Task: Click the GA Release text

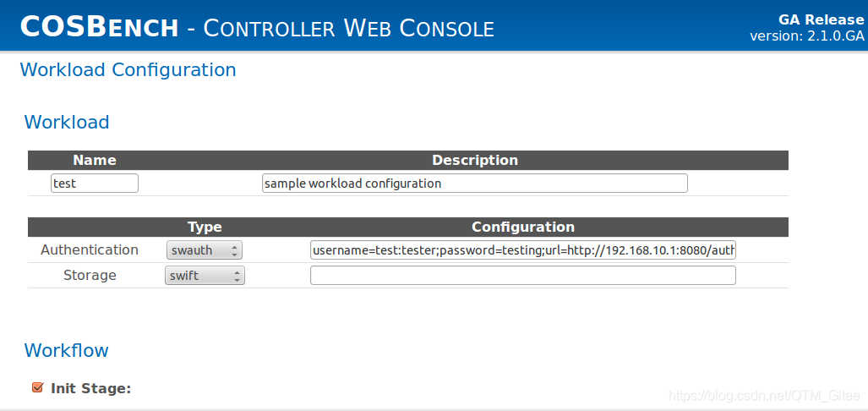Action: point(821,20)
